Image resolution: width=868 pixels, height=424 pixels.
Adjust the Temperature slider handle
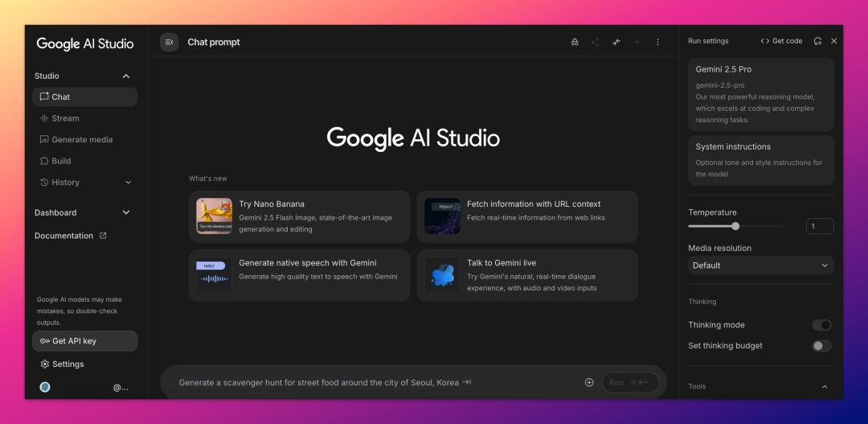[x=735, y=226]
